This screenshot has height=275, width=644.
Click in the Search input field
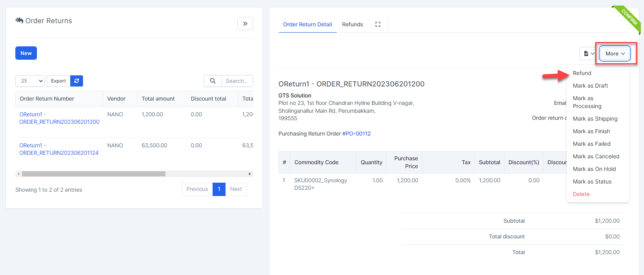(x=237, y=81)
